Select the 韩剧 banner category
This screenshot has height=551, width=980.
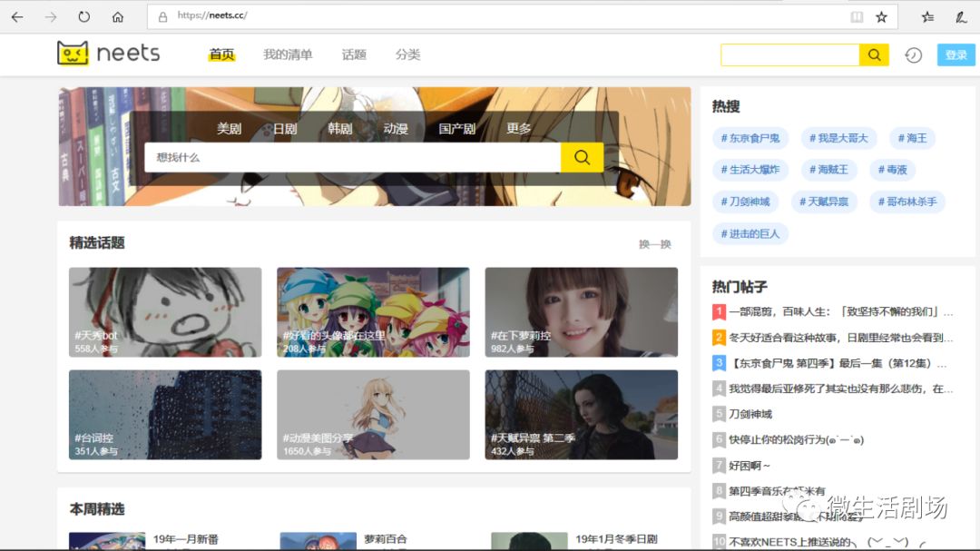point(340,129)
